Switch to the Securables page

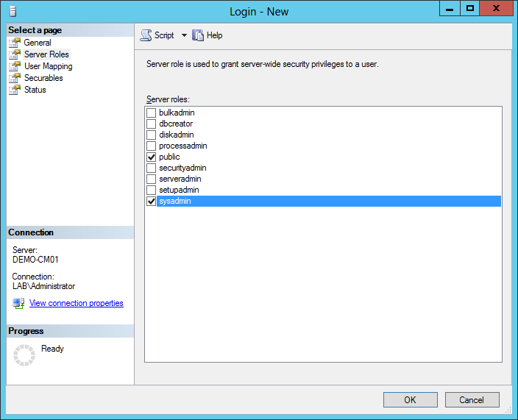coord(43,78)
